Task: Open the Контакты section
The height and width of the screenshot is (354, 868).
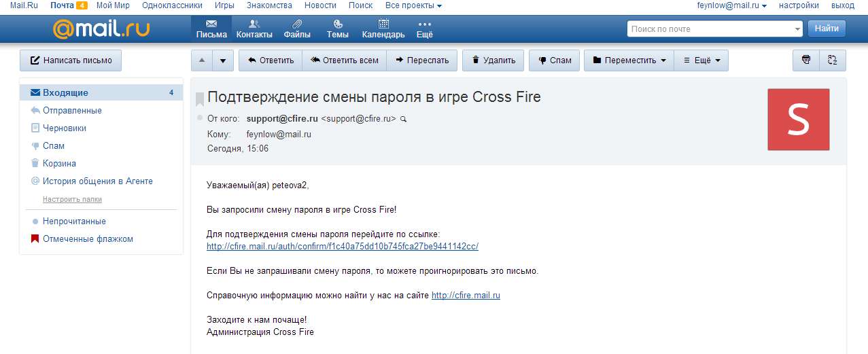Action: [x=254, y=29]
